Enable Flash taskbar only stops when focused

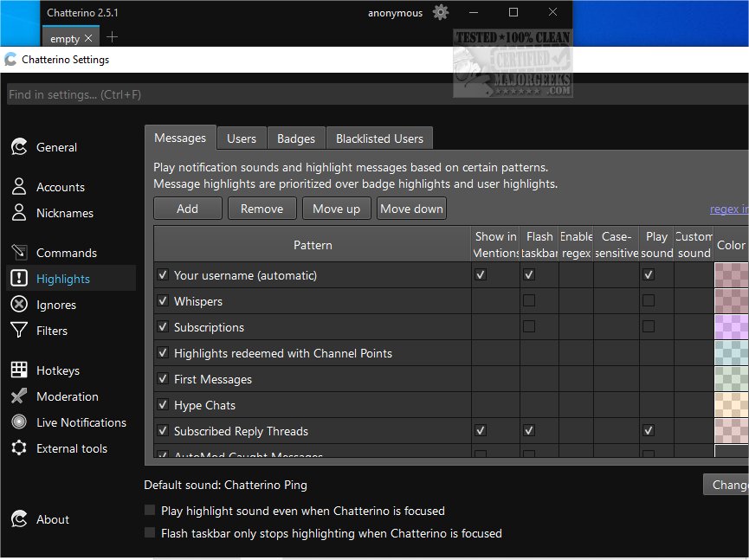click(150, 532)
